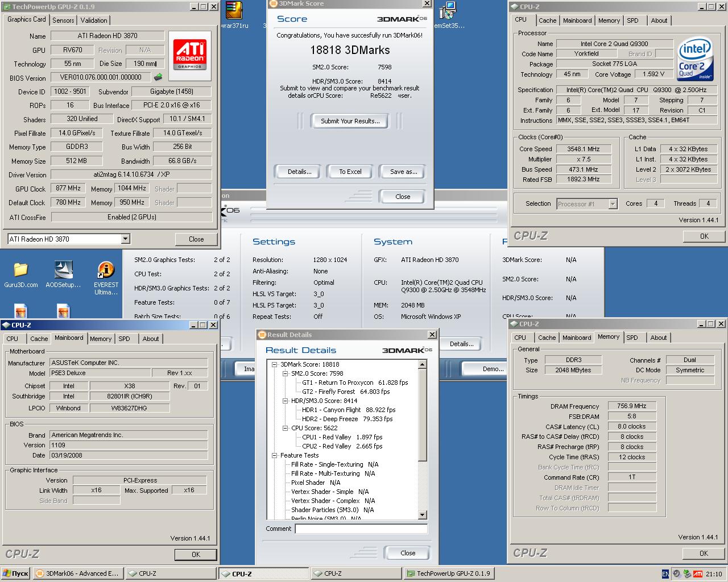Viewport: 728px width, 582px height.
Task: Select GT1 - Return To Proxycon result row
Action: [x=355, y=383]
